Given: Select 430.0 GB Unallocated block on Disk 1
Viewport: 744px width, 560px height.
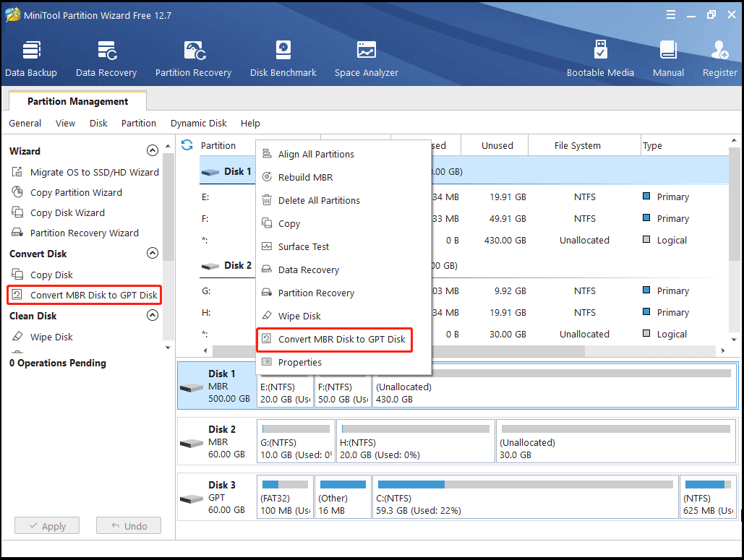Looking at the screenshot, I should (x=554, y=386).
